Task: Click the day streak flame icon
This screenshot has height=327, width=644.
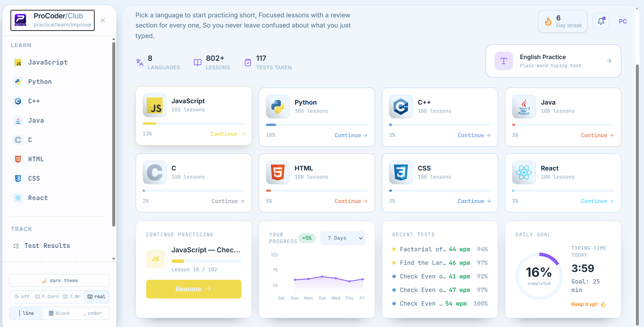Action: [548, 21]
